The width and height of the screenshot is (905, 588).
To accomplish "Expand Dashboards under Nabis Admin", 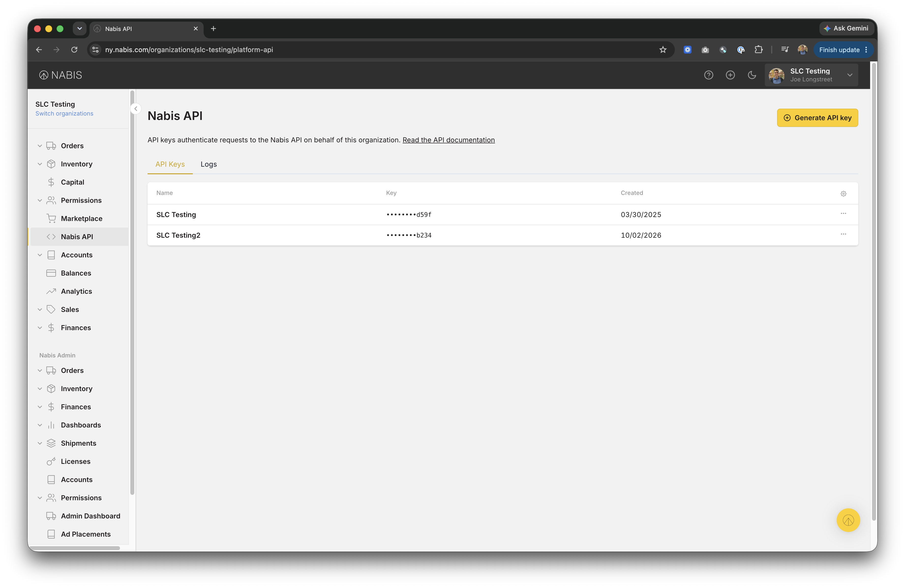I will (x=40, y=425).
